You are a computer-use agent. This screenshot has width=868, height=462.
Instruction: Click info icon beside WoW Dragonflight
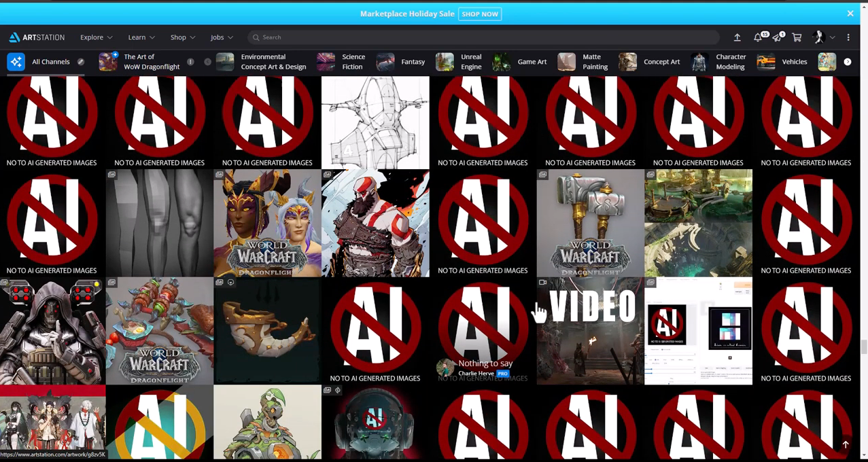(x=190, y=62)
